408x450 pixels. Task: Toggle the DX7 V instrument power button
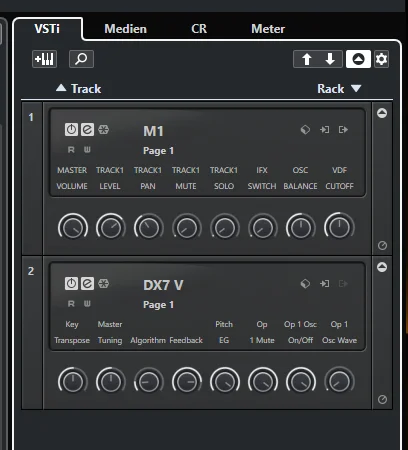71,283
